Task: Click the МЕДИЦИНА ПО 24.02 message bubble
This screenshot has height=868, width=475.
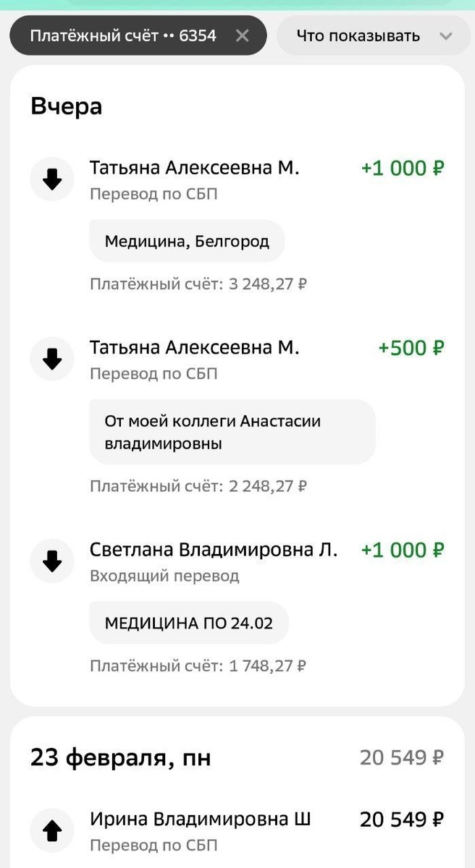Action: pyautogui.click(x=188, y=622)
